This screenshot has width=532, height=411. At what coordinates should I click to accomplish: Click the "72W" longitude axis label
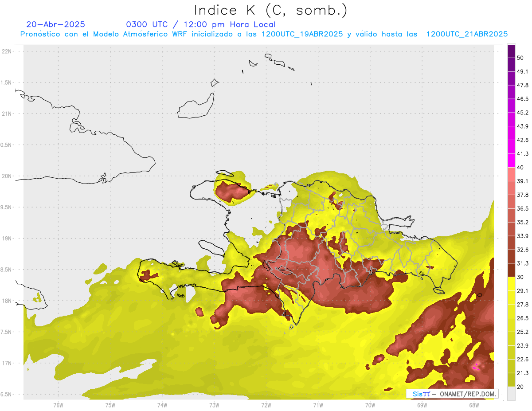click(x=266, y=405)
